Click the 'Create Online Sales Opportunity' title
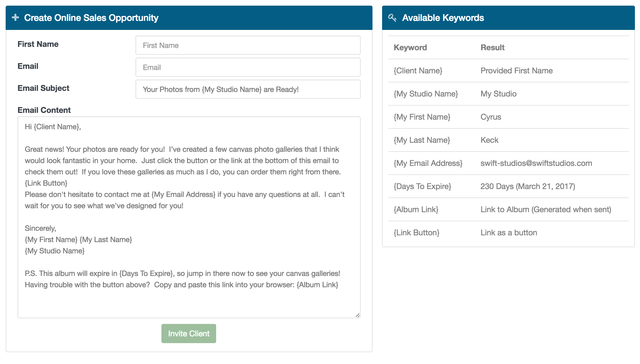Viewport: 640px width, 364px height. pyautogui.click(x=91, y=17)
